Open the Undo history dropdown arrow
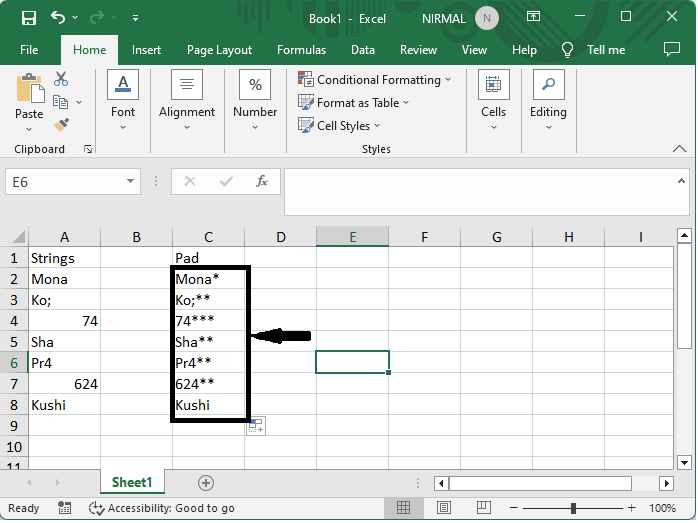Viewport: 698px width, 523px height. [x=75, y=17]
